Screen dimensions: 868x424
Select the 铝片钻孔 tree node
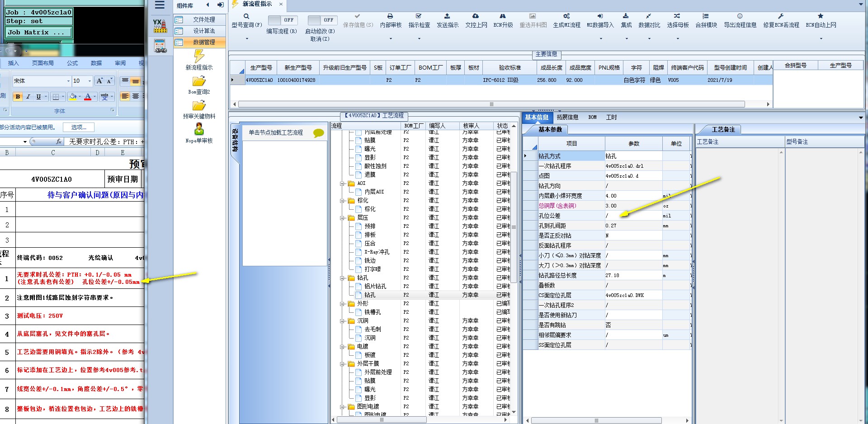click(x=375, y=287)
